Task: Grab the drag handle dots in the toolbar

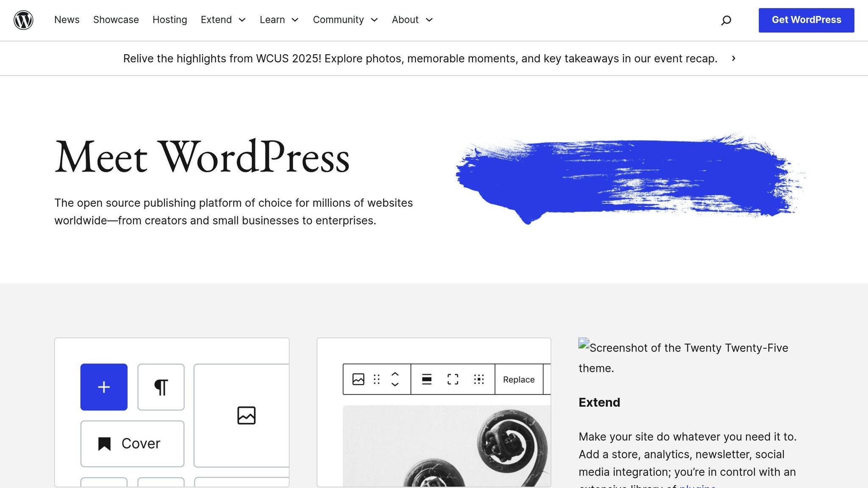Action: [376, 379]
